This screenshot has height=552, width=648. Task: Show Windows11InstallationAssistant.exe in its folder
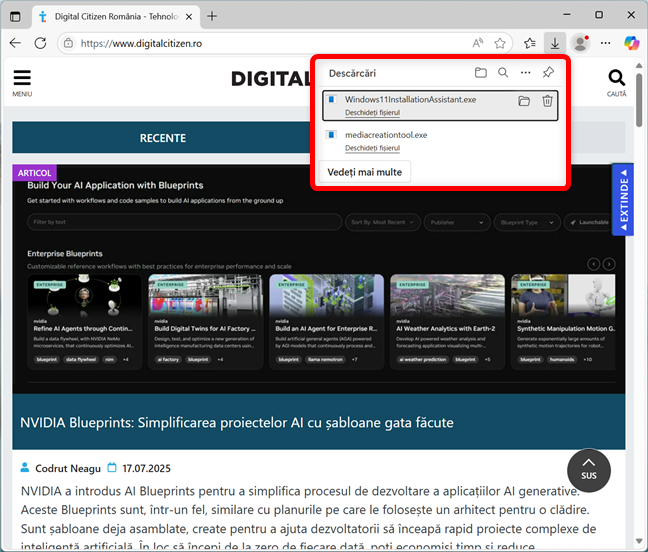[x=524, y=101]
